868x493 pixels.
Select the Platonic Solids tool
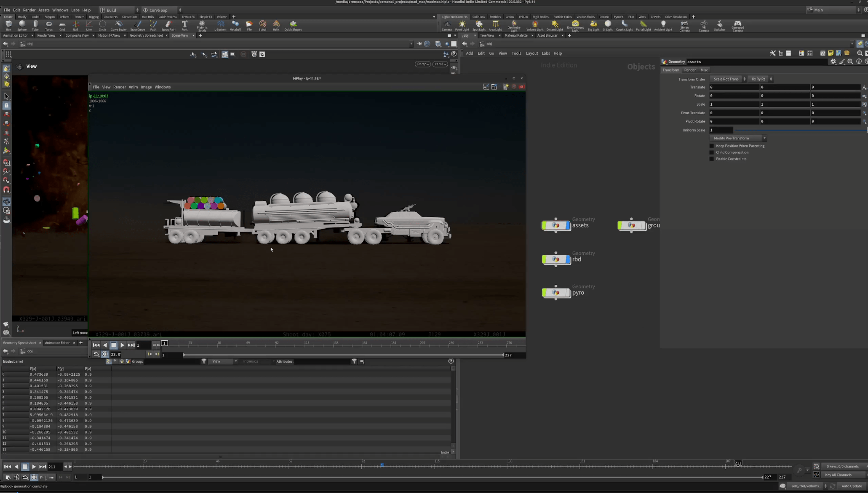pyautogui.click(x=202, y=26)
